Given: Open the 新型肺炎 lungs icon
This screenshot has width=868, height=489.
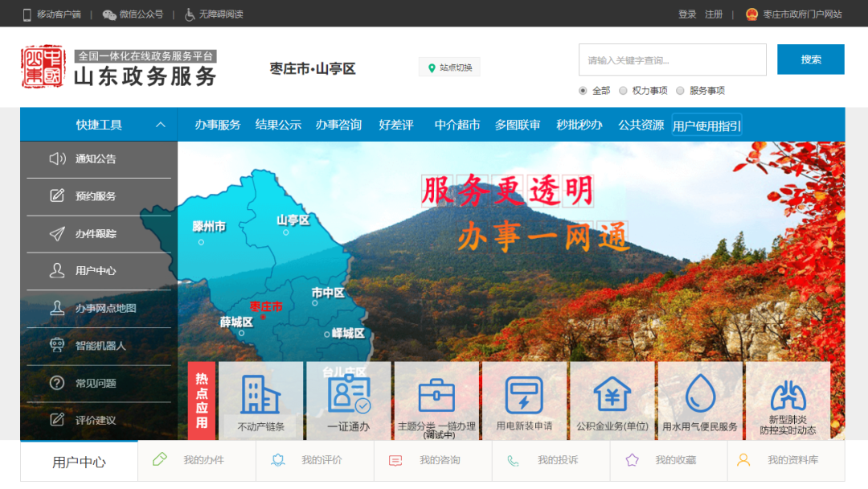Looking at the screenshot, I should [x=788, y=395].
